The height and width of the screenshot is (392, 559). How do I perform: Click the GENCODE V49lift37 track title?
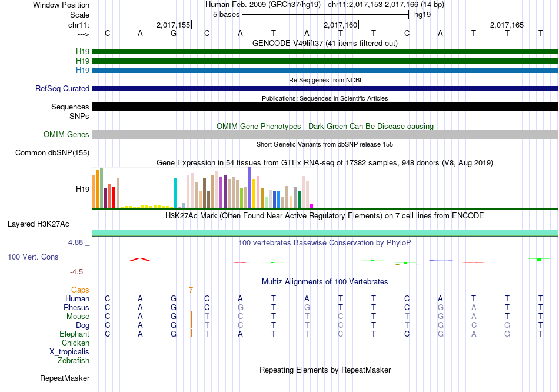[x=325, y=43]
